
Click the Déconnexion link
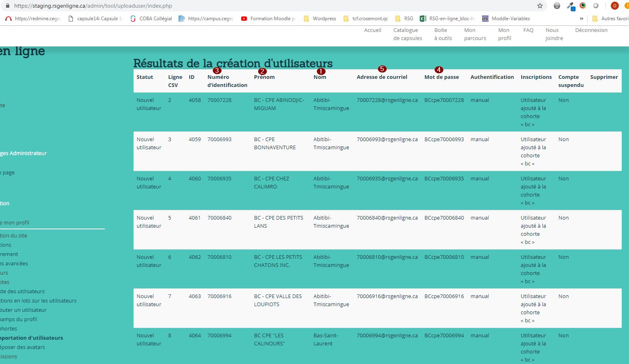591,30
